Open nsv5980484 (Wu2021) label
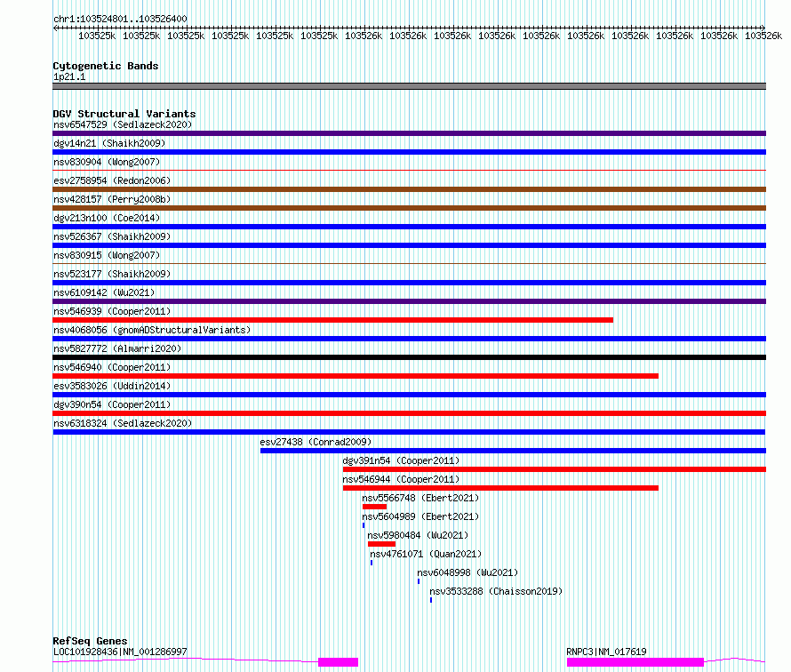This screenshot has width=791, height=672. pyautogui.click(x=418, y=535)
